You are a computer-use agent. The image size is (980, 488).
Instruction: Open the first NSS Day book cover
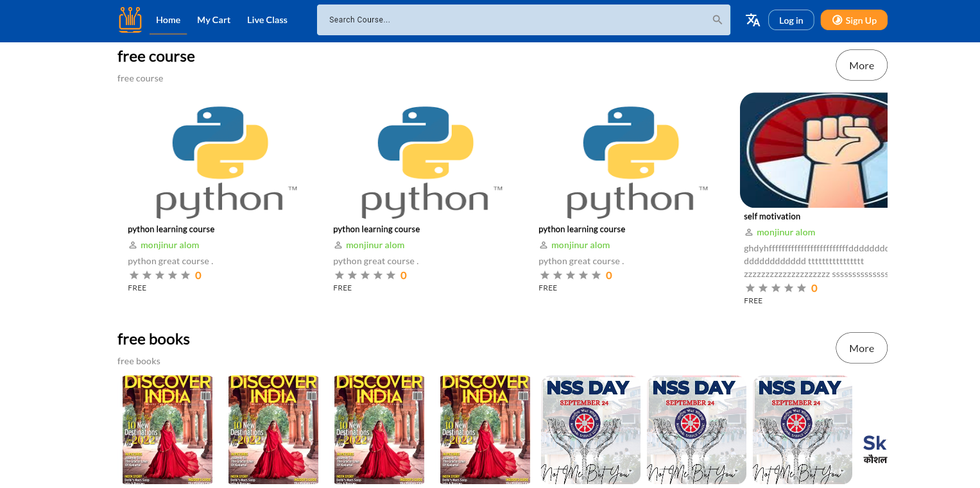pos(591,429)
